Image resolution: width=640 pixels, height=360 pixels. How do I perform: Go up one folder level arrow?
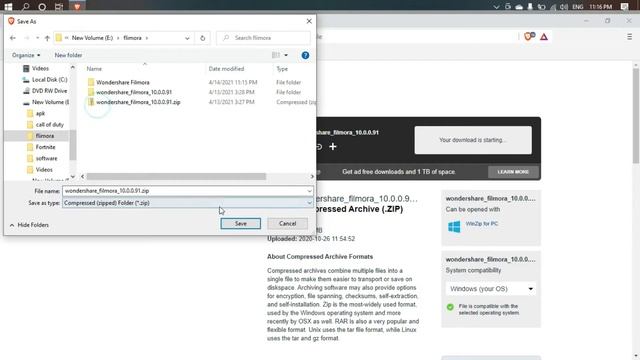(47, 38)
